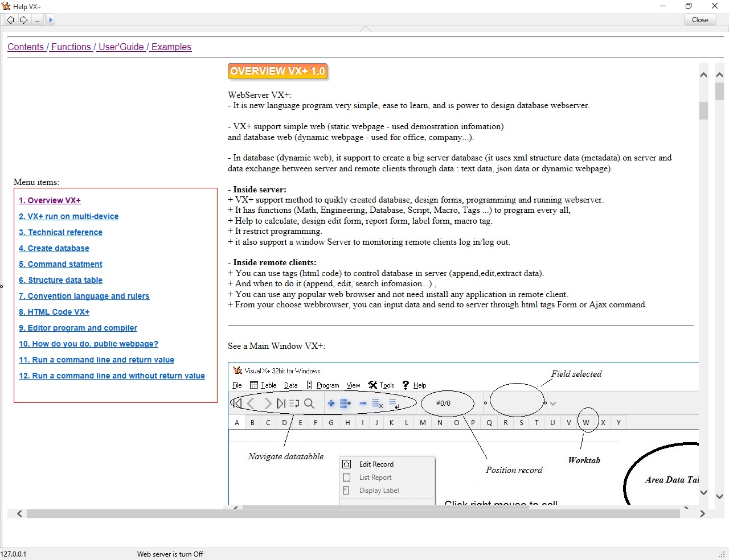The height and width of the screenshot is (560, 729).
Task: Click the blue play arrow icon
Action: coord(51,20)
